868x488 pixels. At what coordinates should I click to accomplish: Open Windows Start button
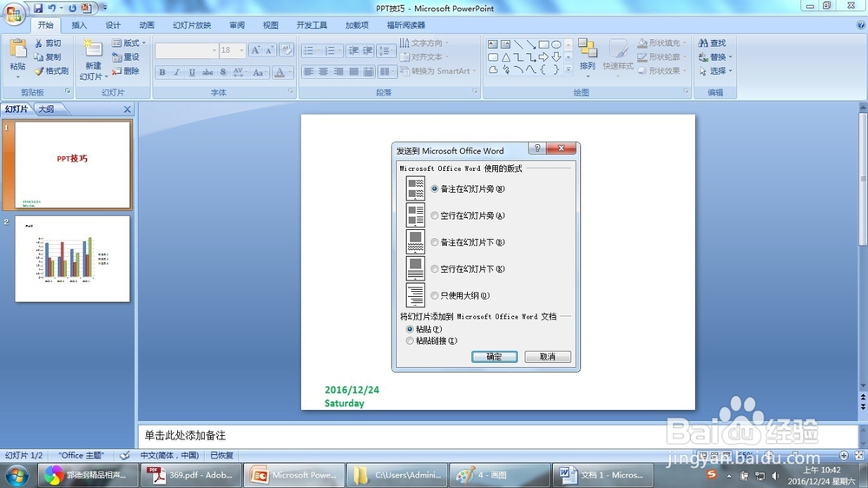[16, 475]
